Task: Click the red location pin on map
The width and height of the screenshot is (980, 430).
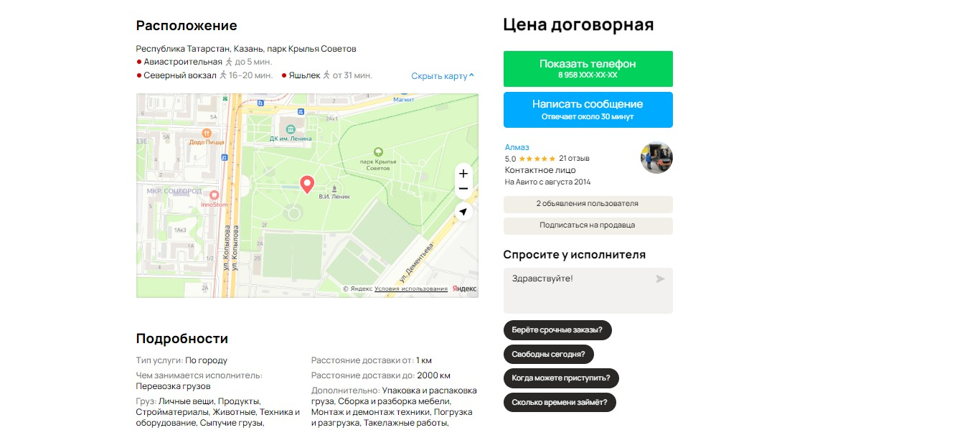Action: point(307,185)
